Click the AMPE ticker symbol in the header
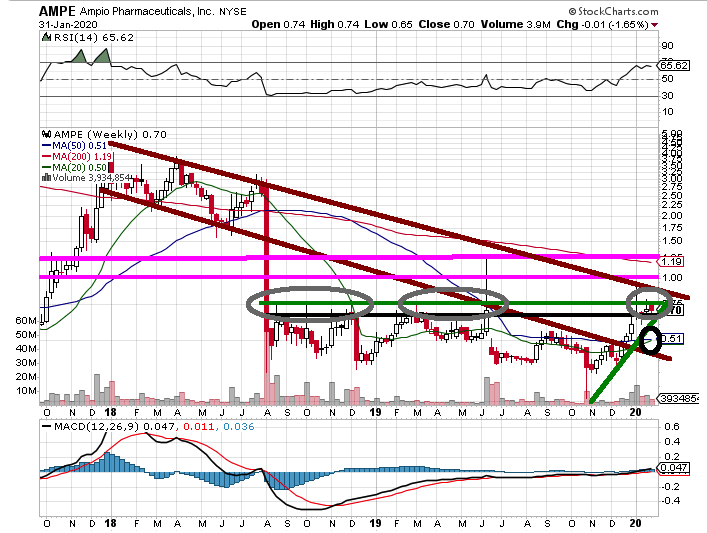This screenshot has height=533, width=707. [57, 11]
